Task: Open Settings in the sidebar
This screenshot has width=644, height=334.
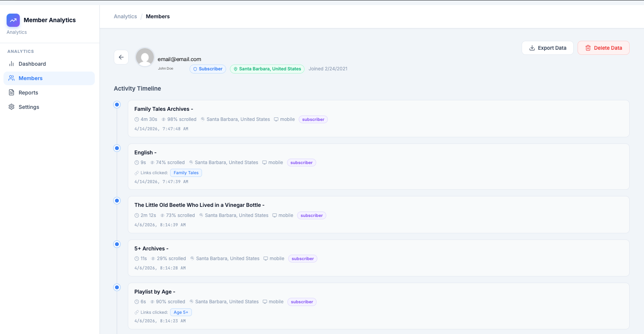Action: tap(49, 107)
